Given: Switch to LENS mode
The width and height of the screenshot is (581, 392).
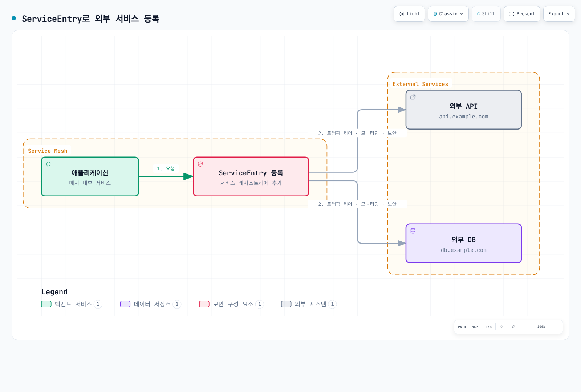Looking at the screenshot, I should pyautogui.click(x=488, y=327).
